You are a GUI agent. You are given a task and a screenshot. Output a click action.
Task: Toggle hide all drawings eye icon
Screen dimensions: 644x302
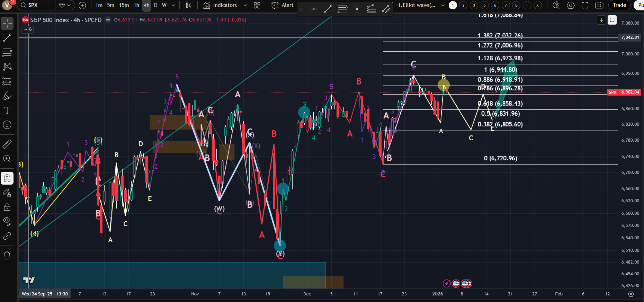7,221
